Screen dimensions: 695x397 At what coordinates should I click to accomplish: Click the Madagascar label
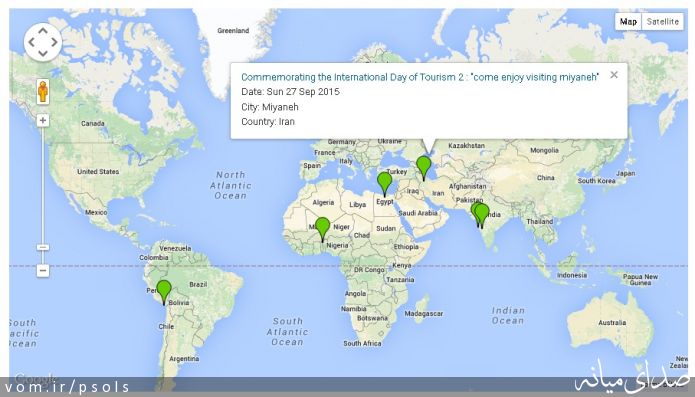pyautogui.click(x=424, y=314)
